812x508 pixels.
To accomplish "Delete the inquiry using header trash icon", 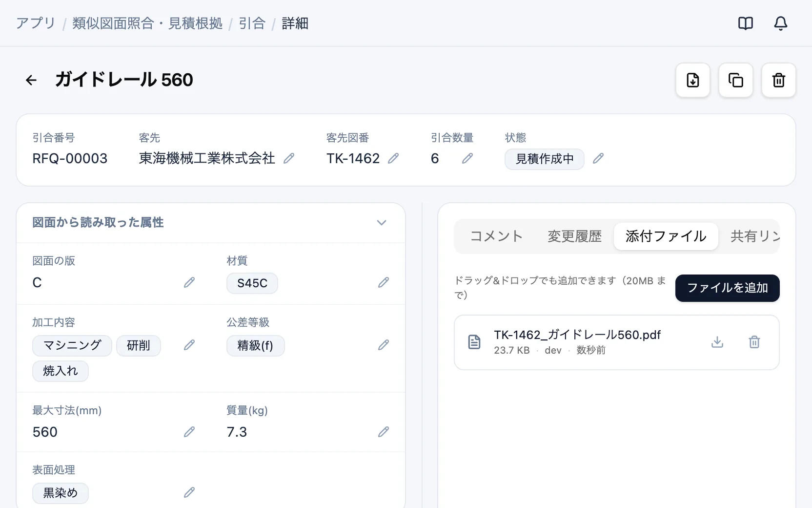I will [x=779, y=80].
